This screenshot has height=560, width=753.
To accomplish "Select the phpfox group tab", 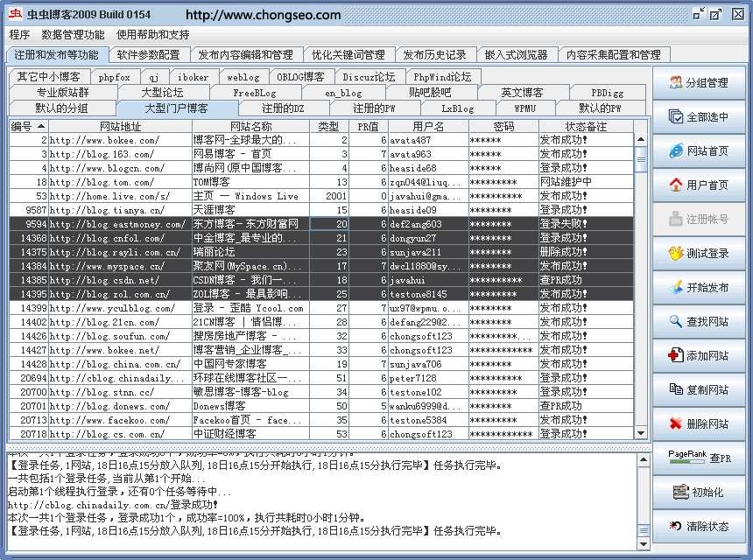I will (115, 77).
